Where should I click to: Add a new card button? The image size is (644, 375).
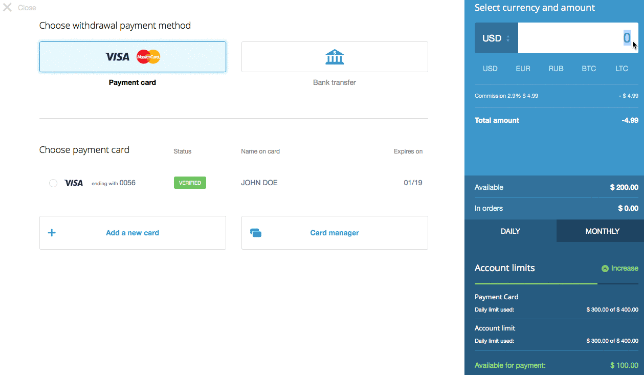pos(132,233)
